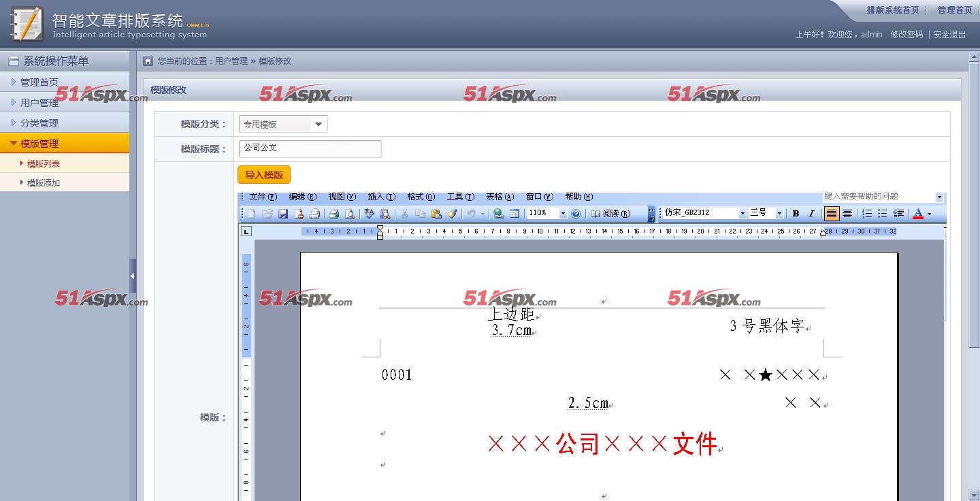Click the page's vertical scrollbar
980x501 pixels.
click(x=974, y=275)
